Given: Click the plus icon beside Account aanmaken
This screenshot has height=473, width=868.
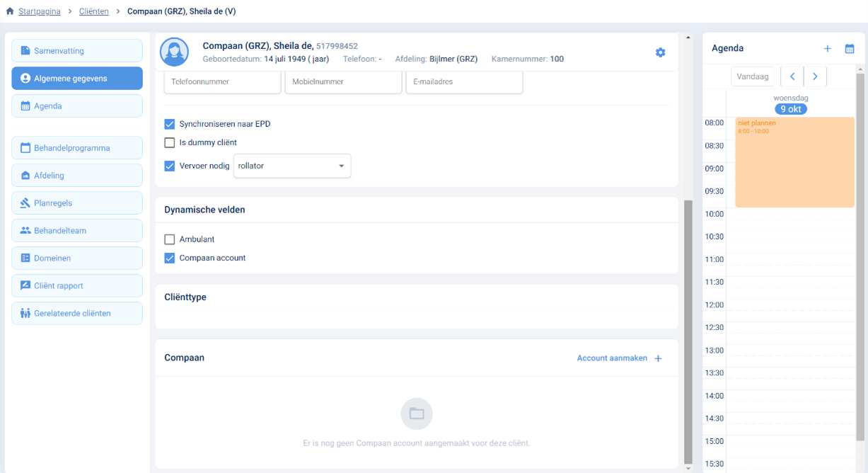Looking at the screenshot, I should coord(658,358).
